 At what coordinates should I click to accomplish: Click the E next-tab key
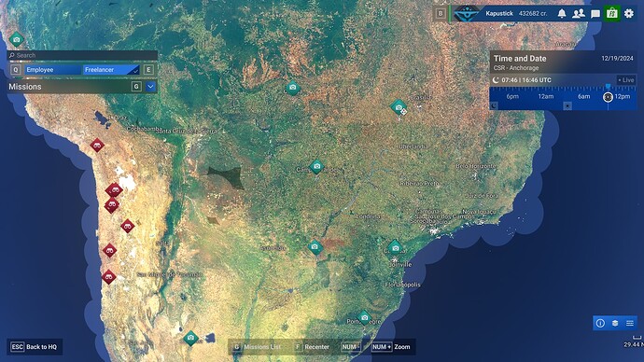[148, 70]
